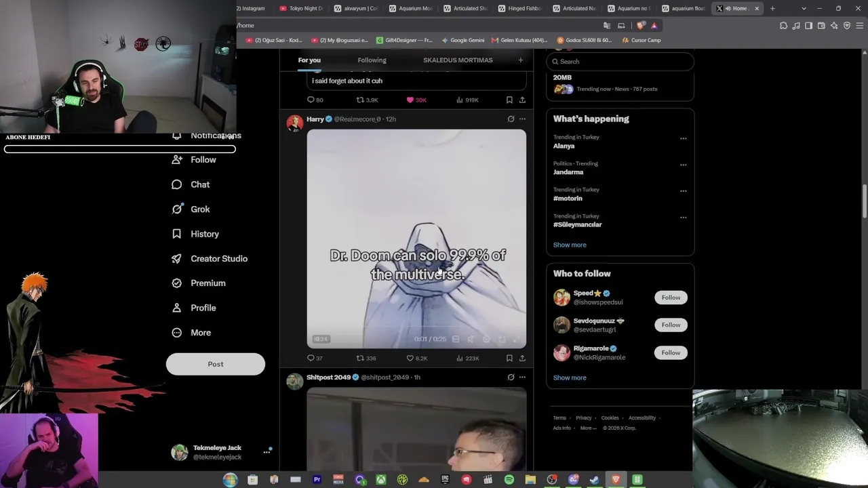The width and height of the screenshot is (868, 488).
Task: Open Epic Games Launcher from the taskbar
Action: pos(445,480)
